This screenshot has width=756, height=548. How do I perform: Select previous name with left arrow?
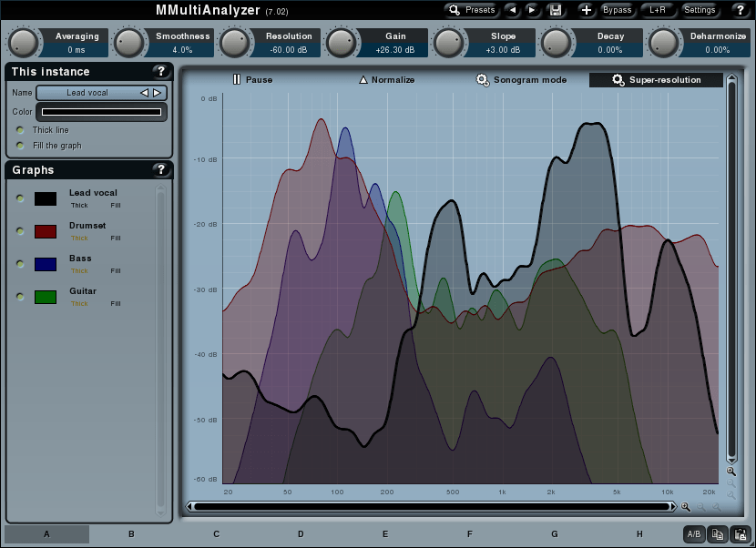tap(144, 93)
